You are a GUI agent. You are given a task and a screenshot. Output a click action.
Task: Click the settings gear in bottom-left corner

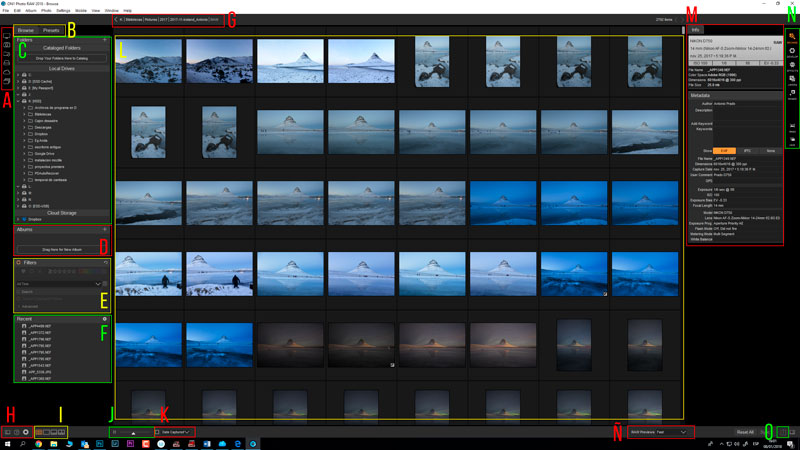[26, 432]
